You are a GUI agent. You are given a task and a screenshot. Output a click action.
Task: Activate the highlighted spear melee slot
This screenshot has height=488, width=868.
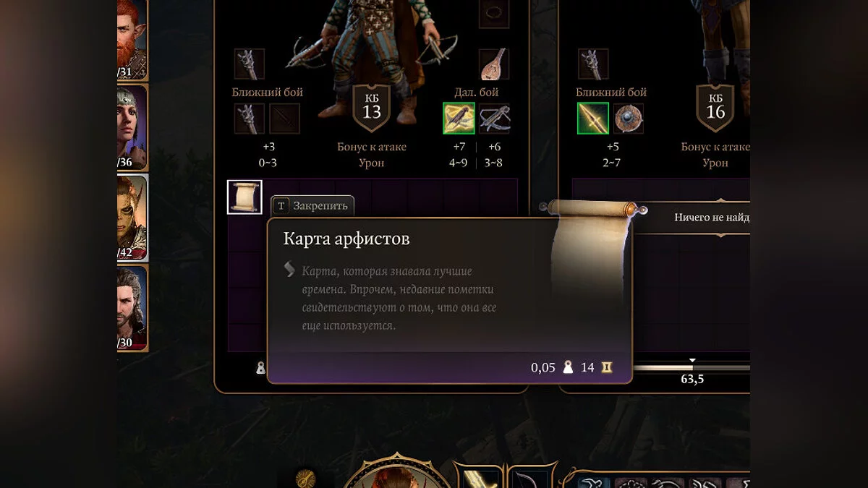click(592, 119)
